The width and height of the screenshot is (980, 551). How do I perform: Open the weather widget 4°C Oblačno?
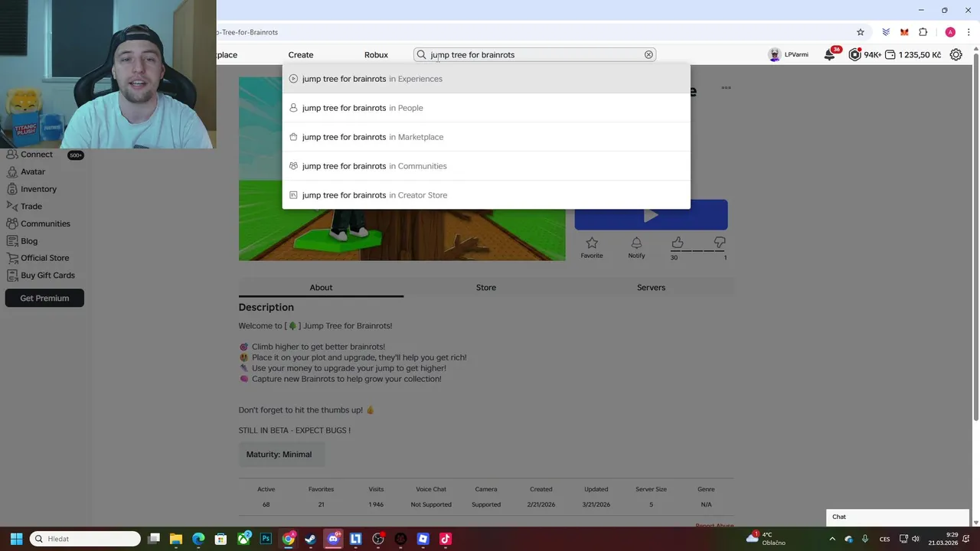point(766,539)
